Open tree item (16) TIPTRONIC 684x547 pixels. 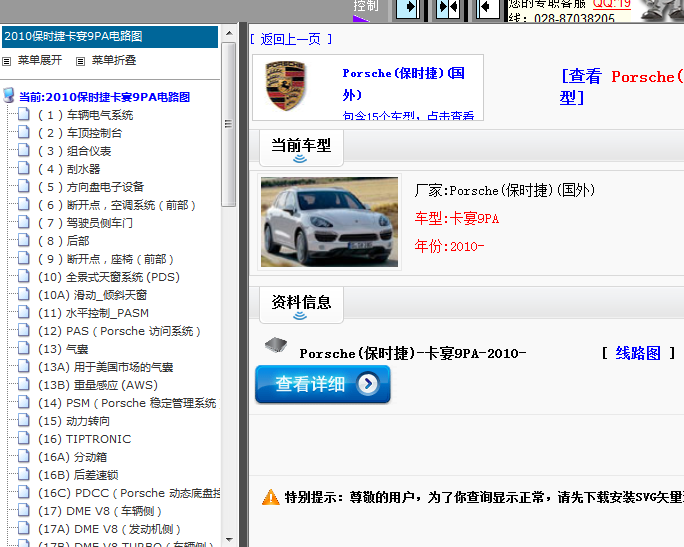pyautogui.click(x=85, y=439)
